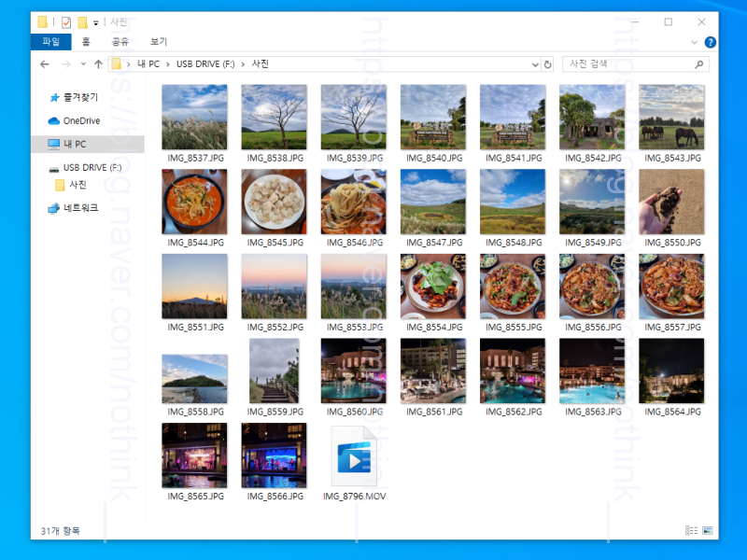The image size is (747, 560).
Task: Open the Customize Quick Access Toolbar dropdown
Action: point(96,22)
